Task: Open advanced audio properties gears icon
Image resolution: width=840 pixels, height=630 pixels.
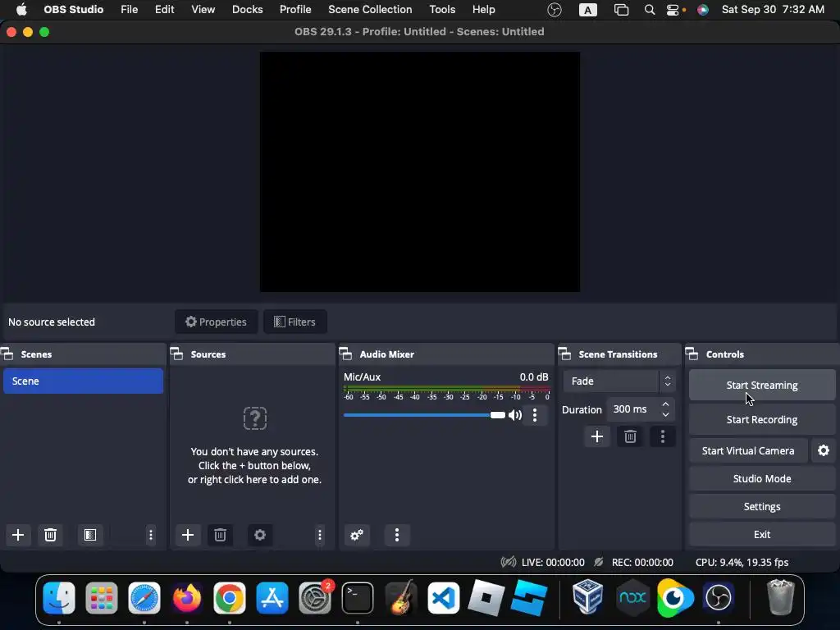Action: coord(357,535)
